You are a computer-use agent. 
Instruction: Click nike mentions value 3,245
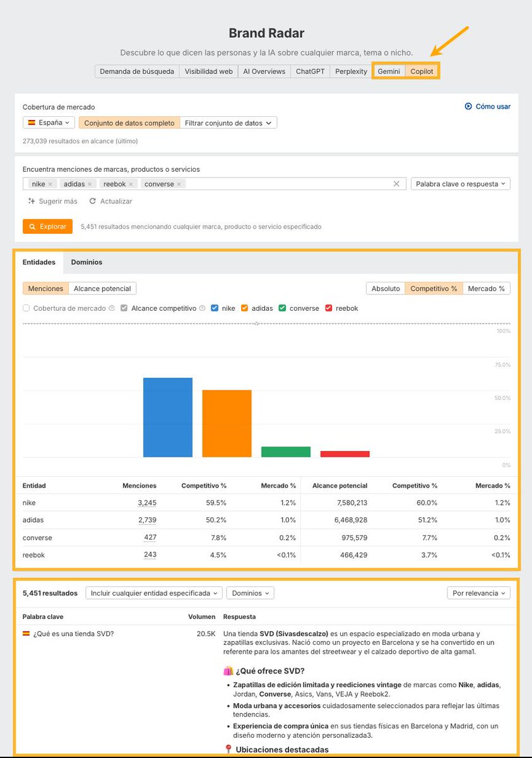(x=147, y=503)
